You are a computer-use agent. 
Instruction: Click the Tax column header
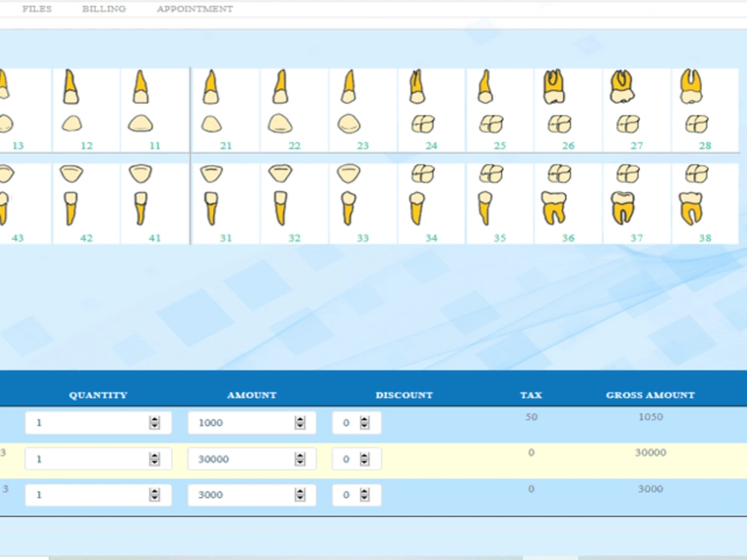coord(531,395)
